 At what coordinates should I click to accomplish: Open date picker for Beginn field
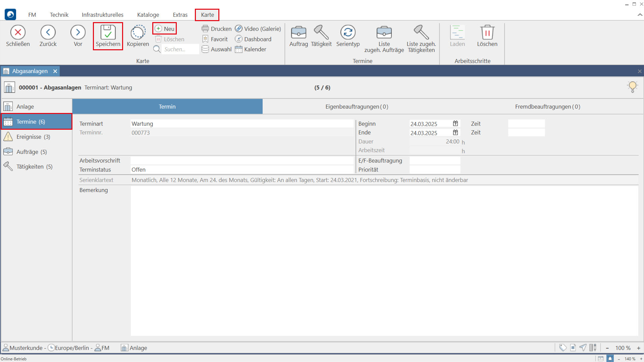tap(455, 124)
